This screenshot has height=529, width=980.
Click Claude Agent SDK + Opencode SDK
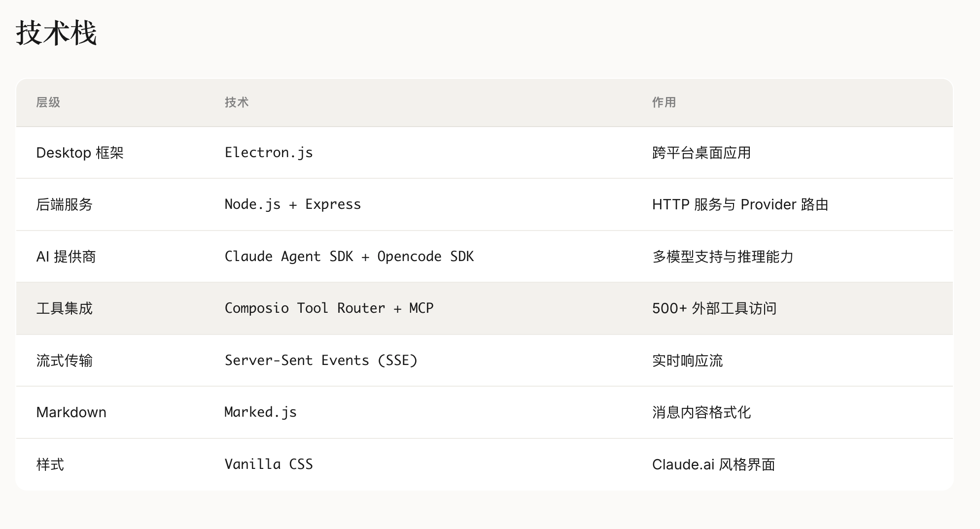(349, 257)
